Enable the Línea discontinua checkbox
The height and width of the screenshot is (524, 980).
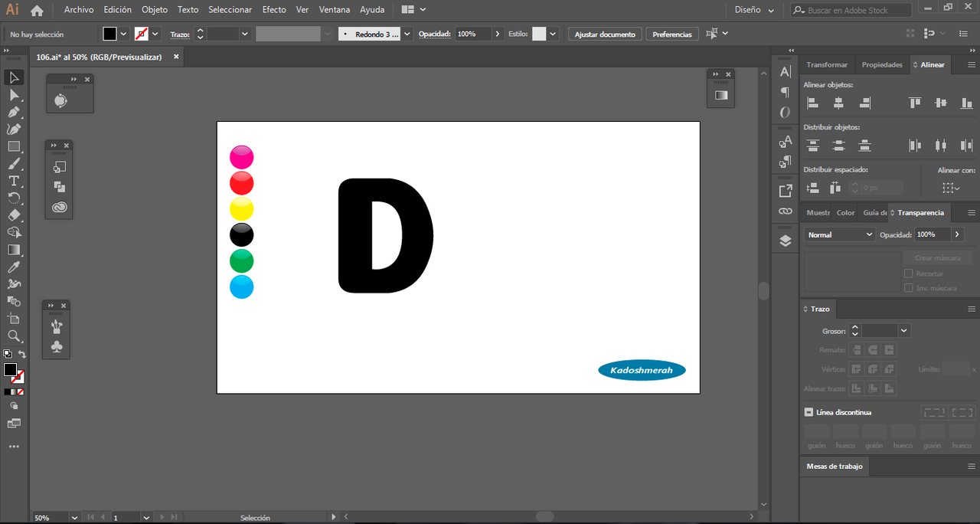(x=808, y=412)
